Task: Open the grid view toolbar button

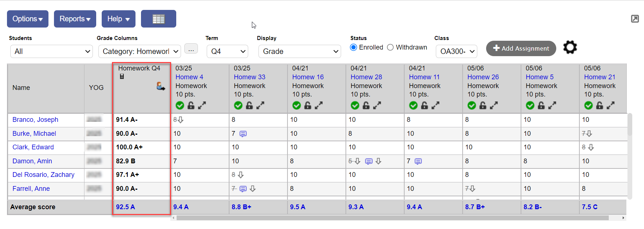Action: (158, 19)
